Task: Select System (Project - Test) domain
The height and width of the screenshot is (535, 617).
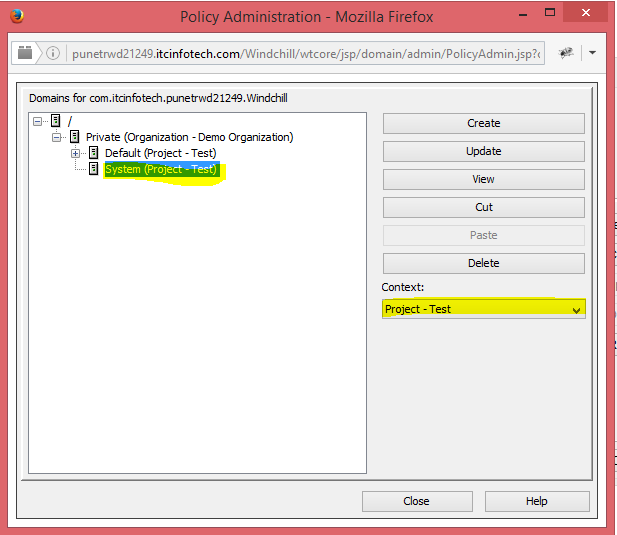Action: 161,169
